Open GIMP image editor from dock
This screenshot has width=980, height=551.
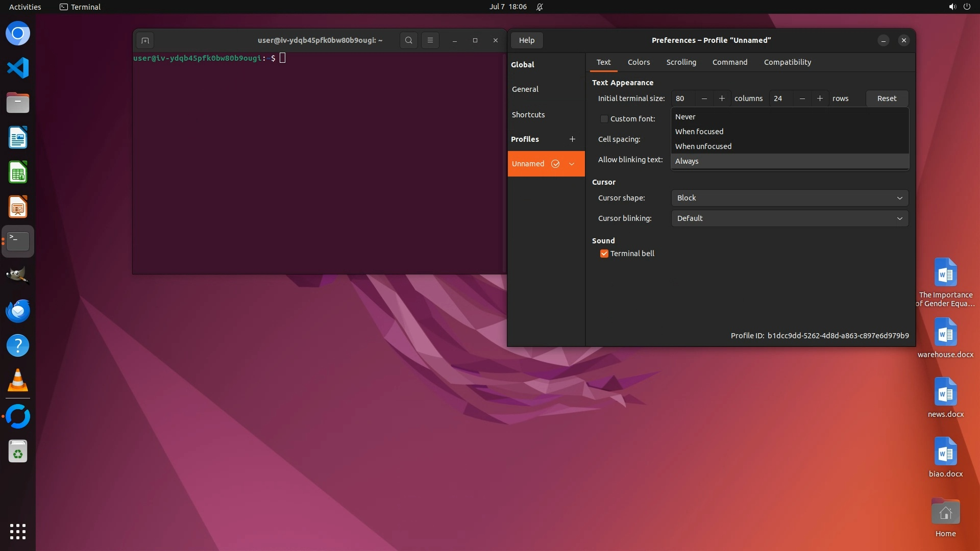coord(18,275)
